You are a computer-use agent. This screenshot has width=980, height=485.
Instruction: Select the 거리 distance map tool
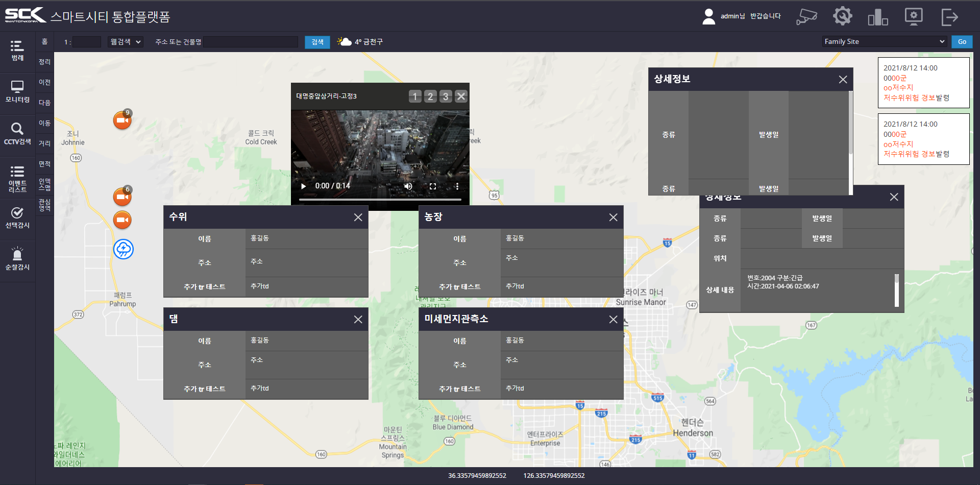pos(45,143)
